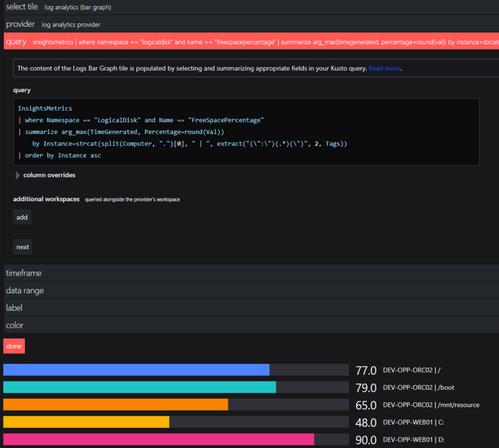Select the orange bar for /mnt/resource

[115, 405]
